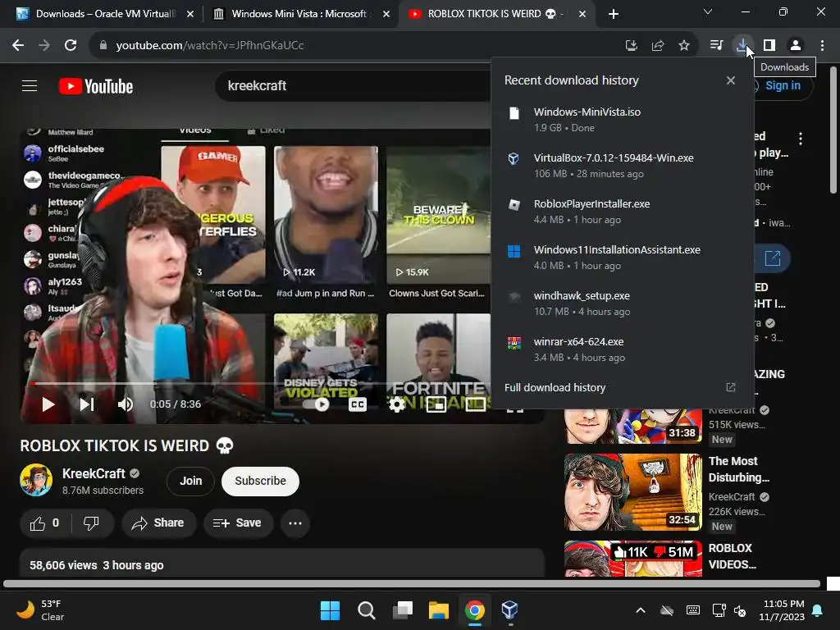Click the Chrome Downloads toolbar icon

[742, 46]
